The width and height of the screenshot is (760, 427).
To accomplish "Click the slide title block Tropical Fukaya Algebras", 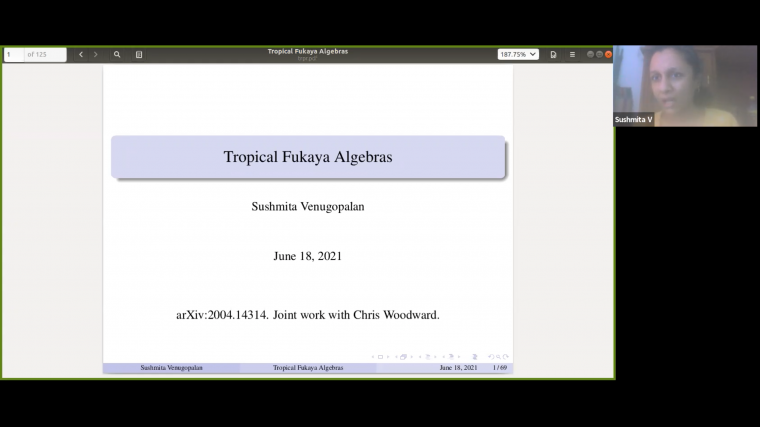I will tap(308, 157).
